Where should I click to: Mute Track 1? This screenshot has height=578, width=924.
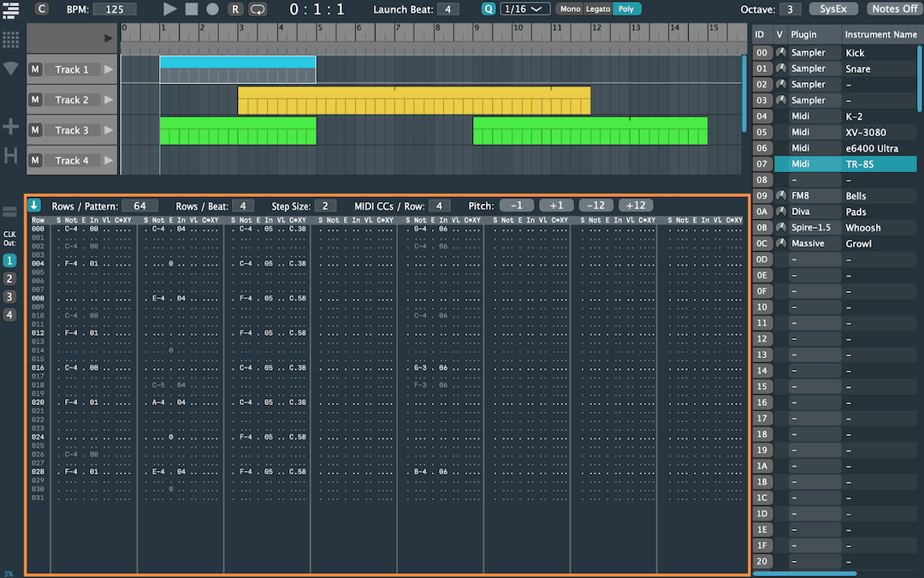pos(35,69)
